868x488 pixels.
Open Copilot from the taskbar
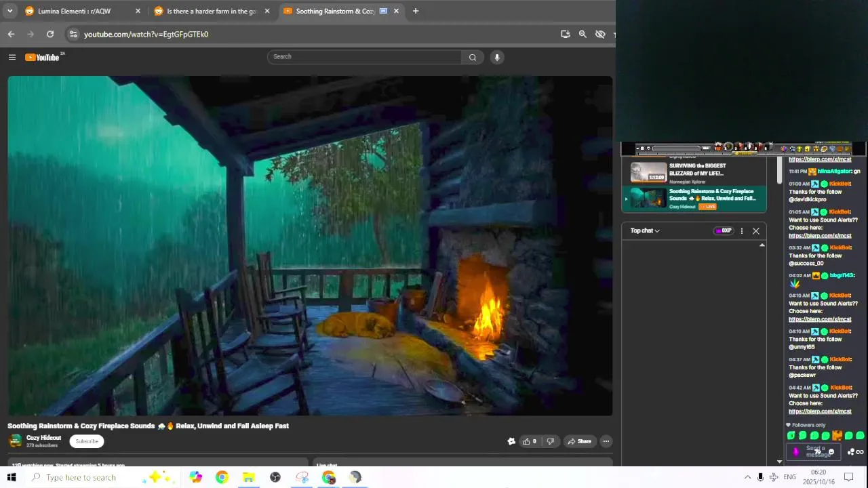(196, 477)
